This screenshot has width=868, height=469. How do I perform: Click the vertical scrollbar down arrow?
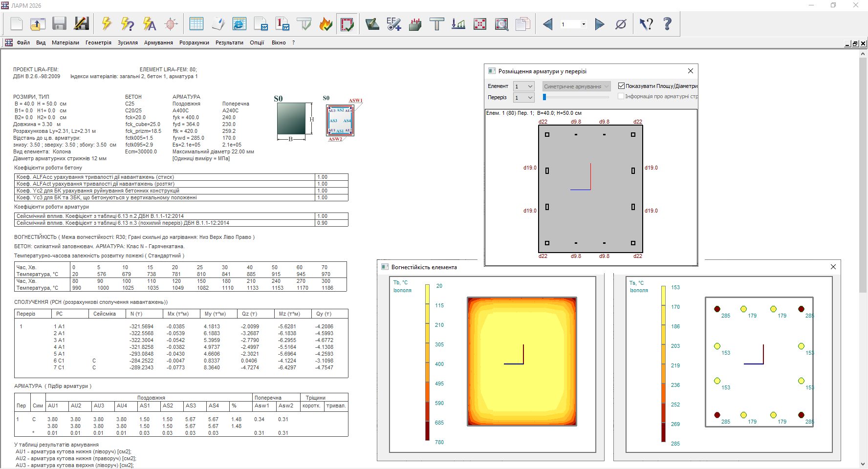(863, 464)
